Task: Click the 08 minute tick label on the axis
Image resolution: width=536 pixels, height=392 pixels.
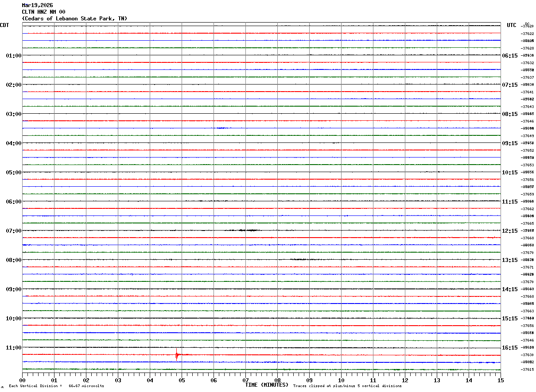Action: [277, 380]
